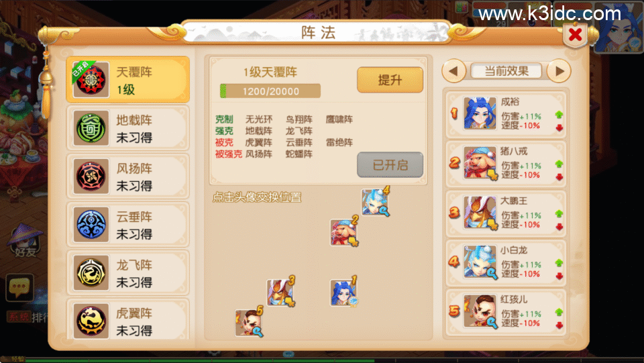Screen dimensions: 644x363
Task: Show next effect with right arrow
Action: coord(559,71)
